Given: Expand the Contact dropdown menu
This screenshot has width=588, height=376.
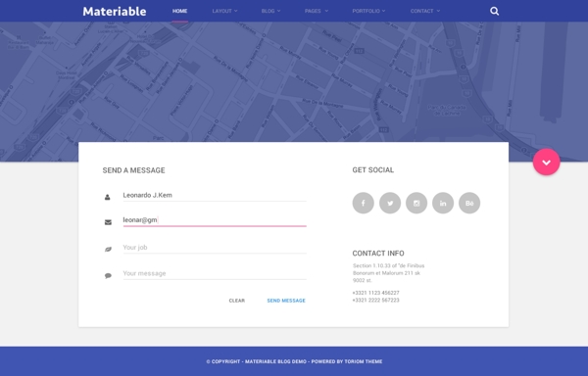Looking at the screenshot, I should click(425, 11).
